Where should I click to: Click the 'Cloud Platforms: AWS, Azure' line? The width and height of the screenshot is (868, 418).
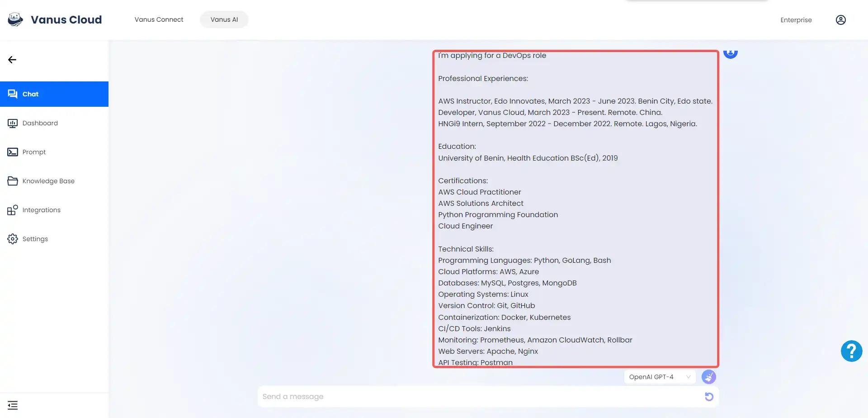[488, 271]
